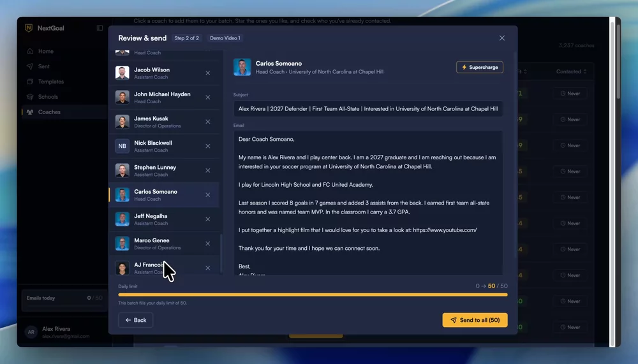Remove Jeff Negalha from the batch
The width and height of the screenshot is (638, 364).
(x=208, y=220)
